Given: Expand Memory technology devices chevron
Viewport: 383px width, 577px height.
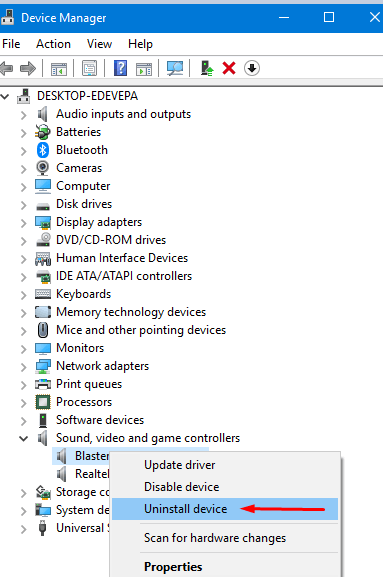Looking at the screenshot, I should (x=24, y=313).
